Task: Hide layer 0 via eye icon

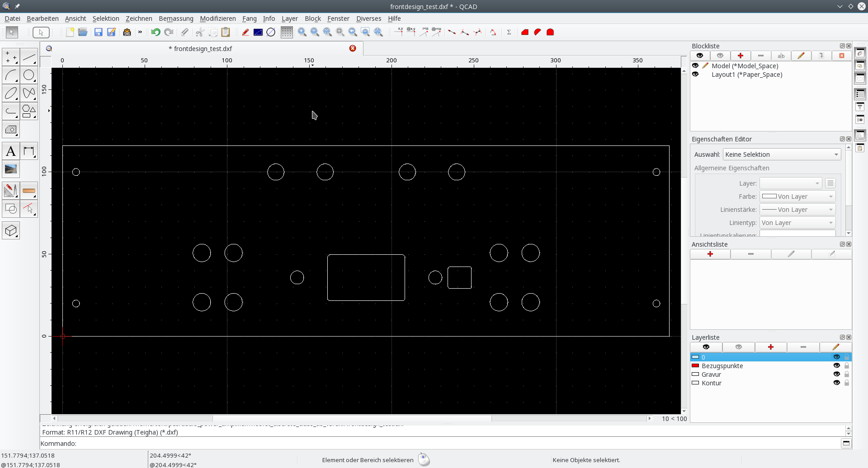Action: click(837, 357)
